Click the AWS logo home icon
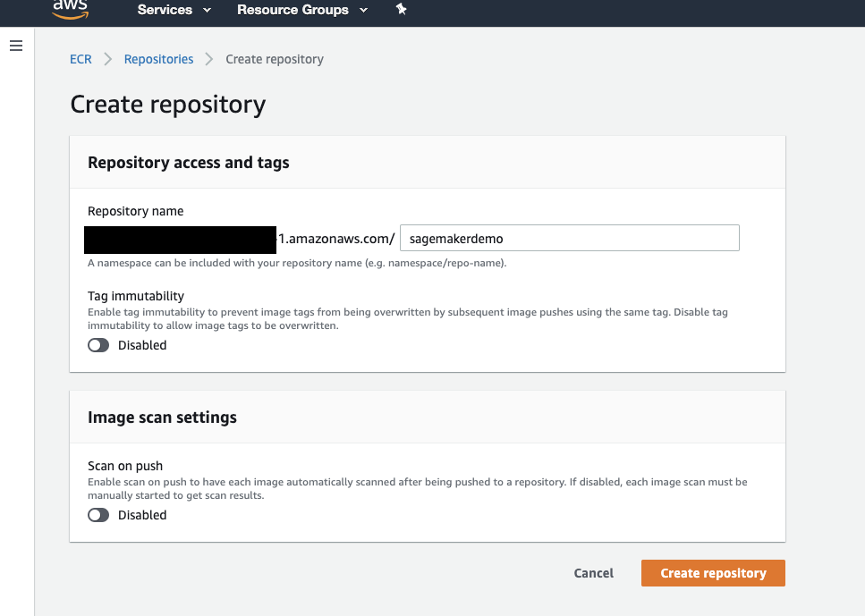The image size is (865, 616). coord(70,9)
